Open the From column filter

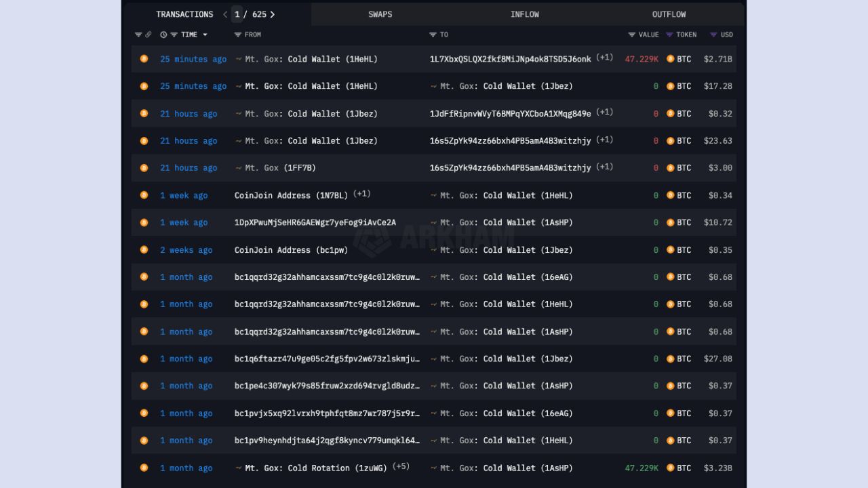pyautogui.click(x=237, y=35)
